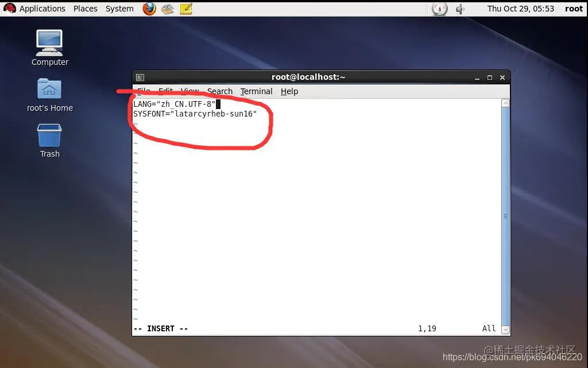The width and height of the screenshot is (588, 368).
Task: Open the Terminal menu
Action: pos(256,91)
